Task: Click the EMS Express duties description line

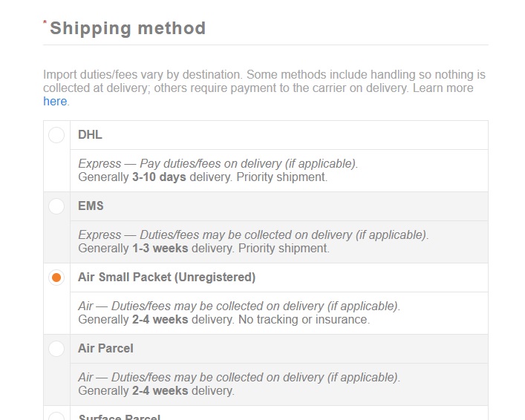Action: pyautogui.click(x=252, y=234)
